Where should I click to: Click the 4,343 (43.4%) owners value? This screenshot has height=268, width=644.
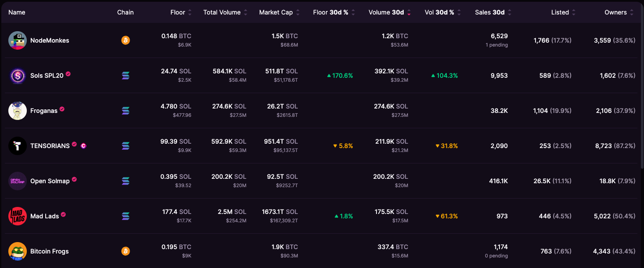click(614, 251)
